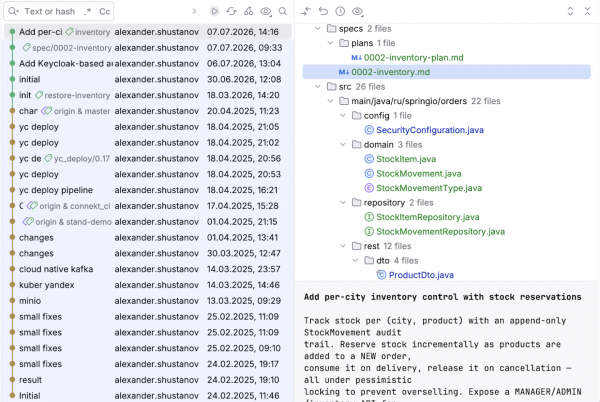Select StockItem.java in the changes tree
The width and height of the screenshot is (600, 402).
pyautogui.click(x=406, y=159)
